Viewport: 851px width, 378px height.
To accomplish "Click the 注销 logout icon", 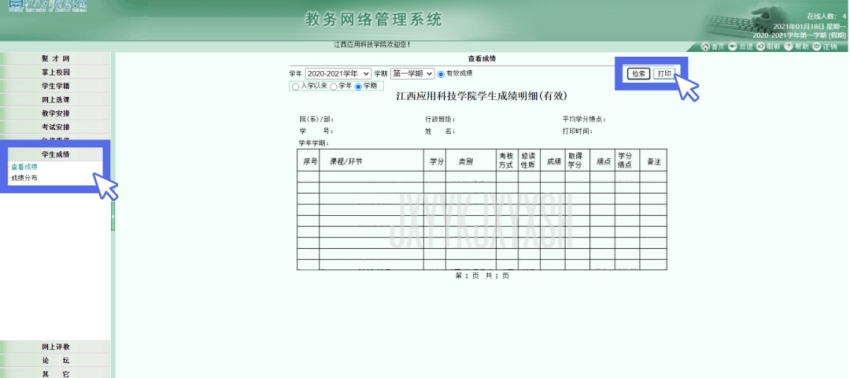I will coord(817,47).
